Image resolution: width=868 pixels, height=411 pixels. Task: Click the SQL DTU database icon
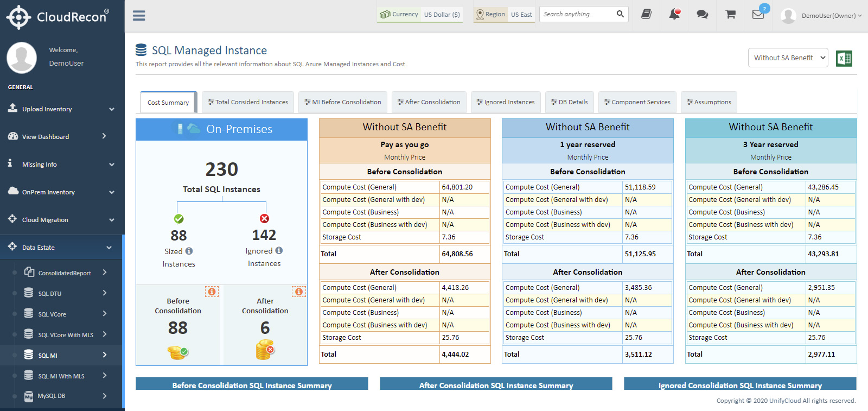click(29, 293)
